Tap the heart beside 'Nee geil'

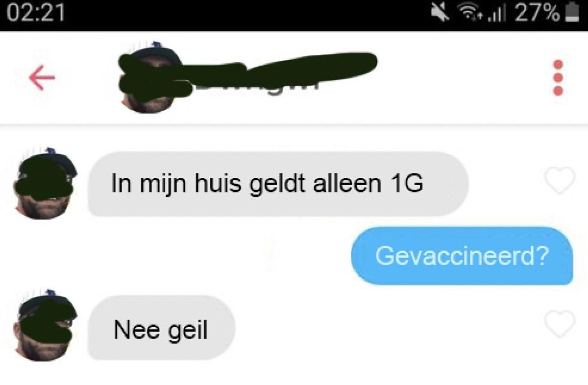(560, 324)
